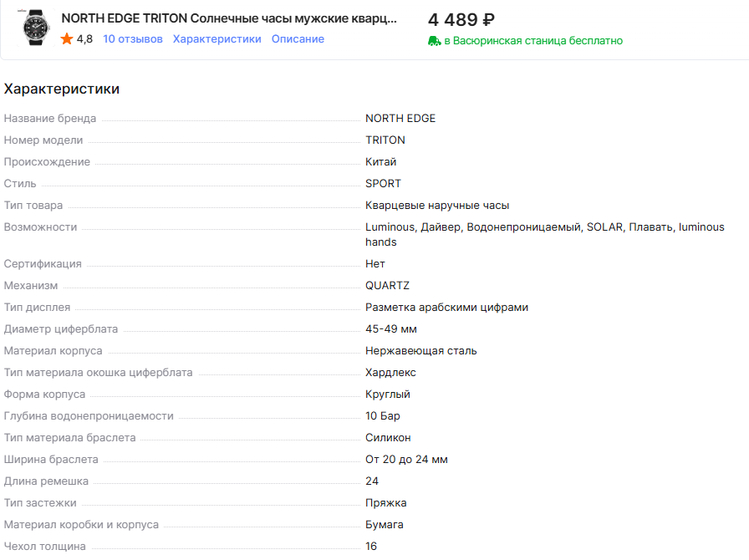Click the "Хардлекс" dial window material
The image size is (749, 560).
(x=390, y=373)
